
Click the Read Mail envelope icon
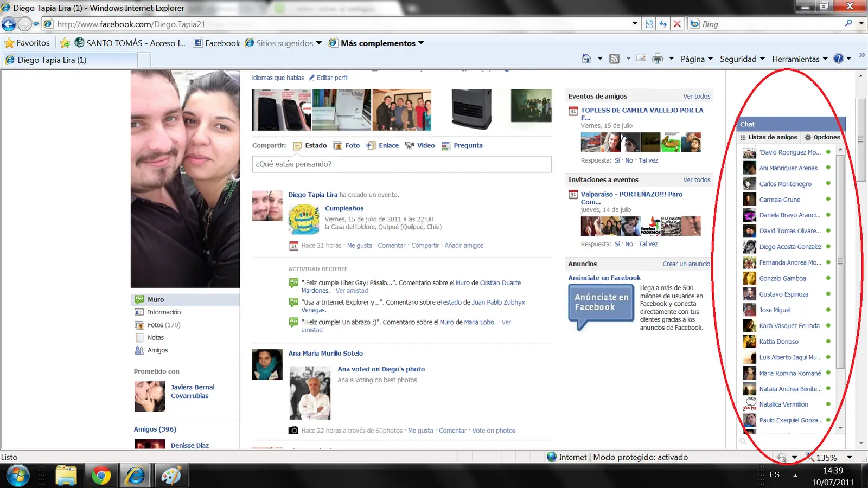point(641,59)
